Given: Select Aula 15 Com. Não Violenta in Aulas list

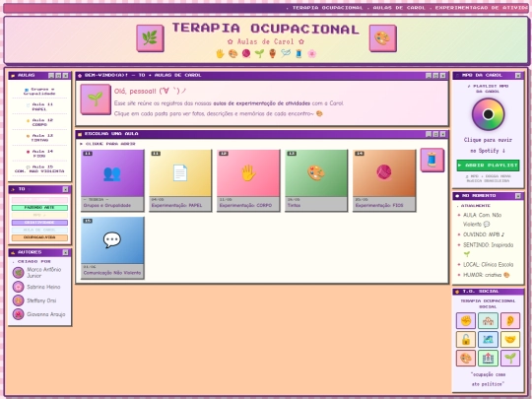Looking at the screenshot, I should (x=39, y=169).
